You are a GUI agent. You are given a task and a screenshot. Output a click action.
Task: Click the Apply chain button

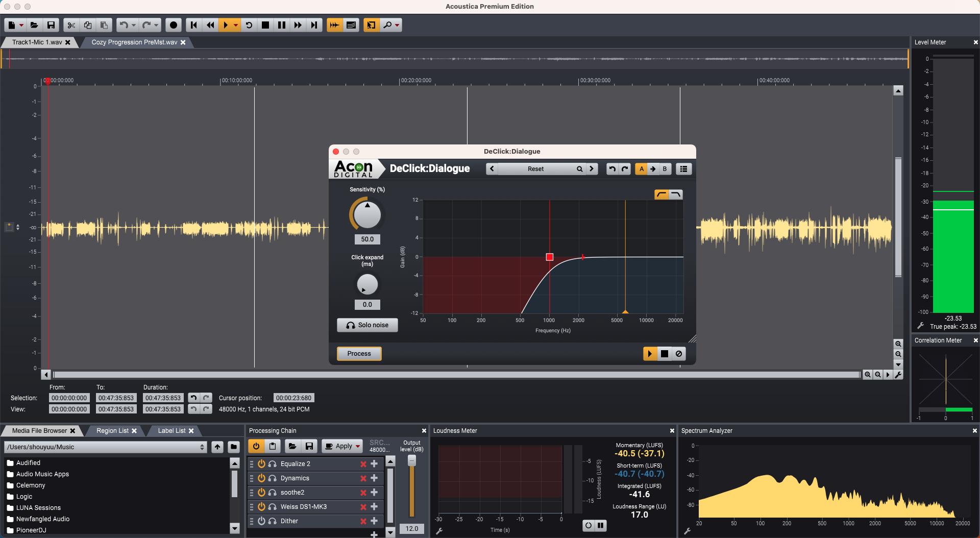(339, 446)
